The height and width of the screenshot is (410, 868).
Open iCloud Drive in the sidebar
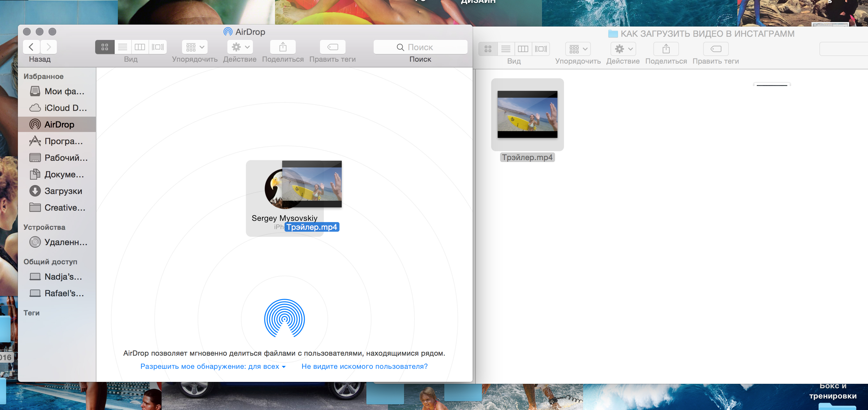(57, 108)
